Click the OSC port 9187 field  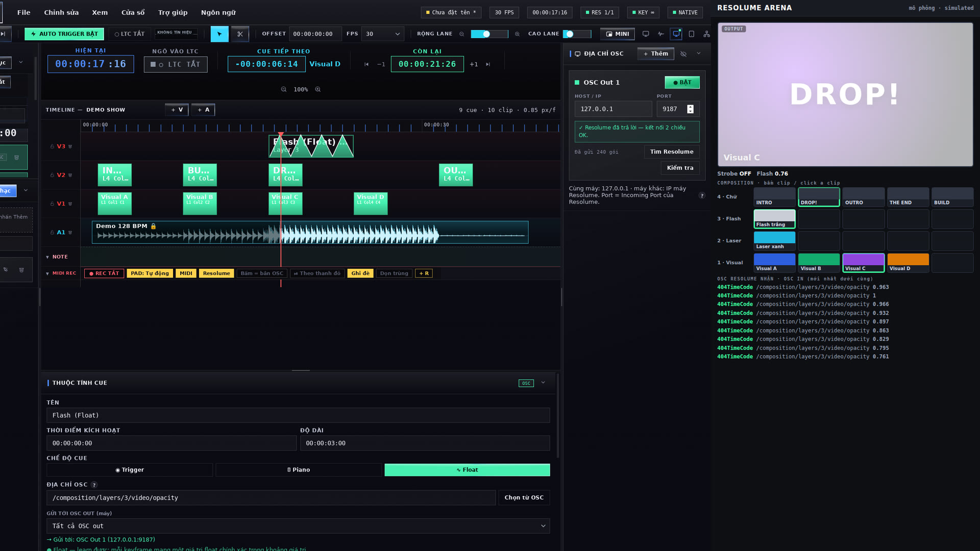[x=678, y=109]
